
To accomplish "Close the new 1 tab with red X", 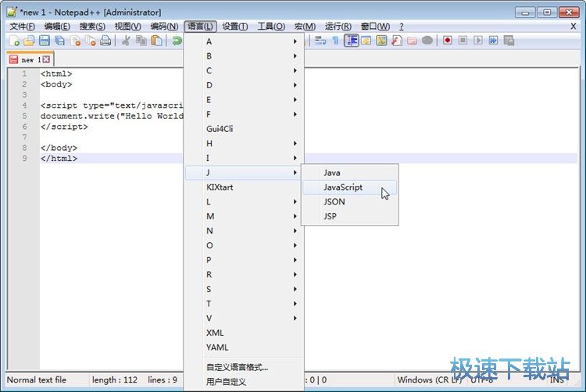I will coord(46,59).
